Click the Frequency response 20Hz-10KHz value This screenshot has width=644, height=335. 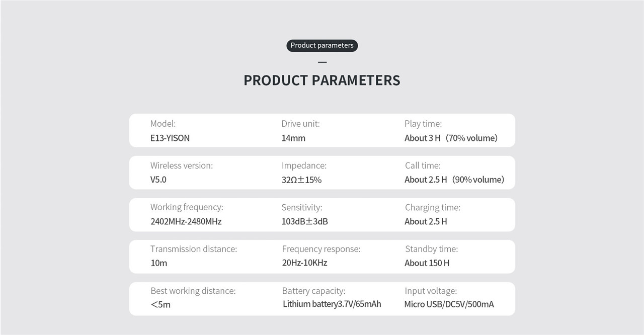click(x=305, y=263)
